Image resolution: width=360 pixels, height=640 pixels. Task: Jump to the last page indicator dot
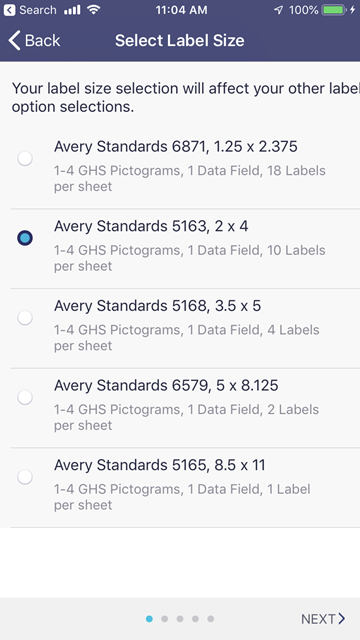point(211,619)
